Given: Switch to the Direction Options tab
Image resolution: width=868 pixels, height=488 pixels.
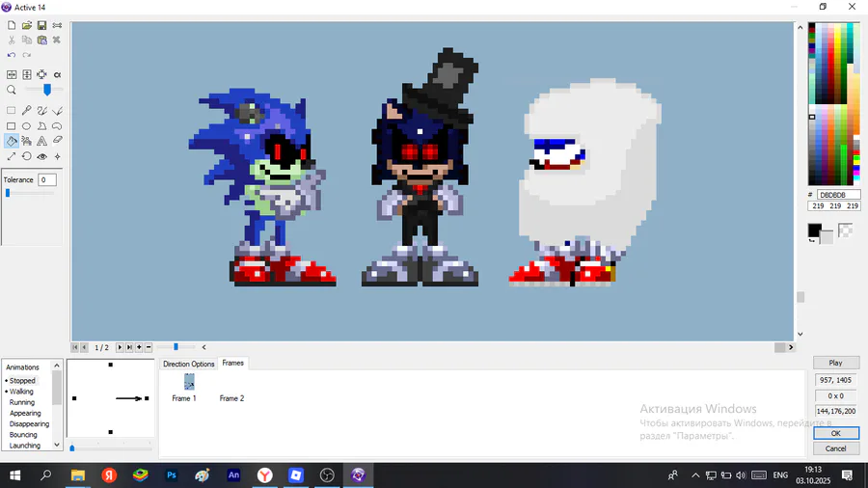Looking at the screenshot, I should tap(188, 364).
